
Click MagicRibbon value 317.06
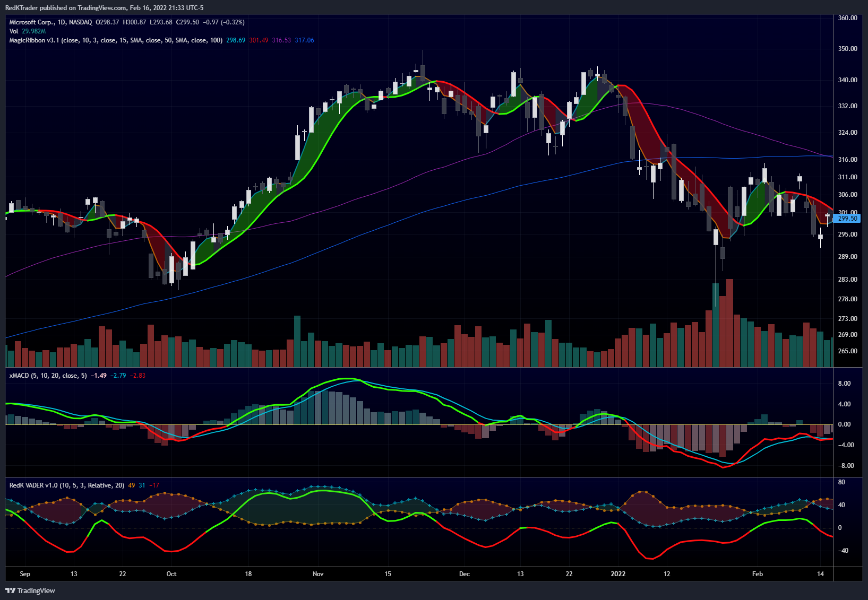(x=304, y=40)
